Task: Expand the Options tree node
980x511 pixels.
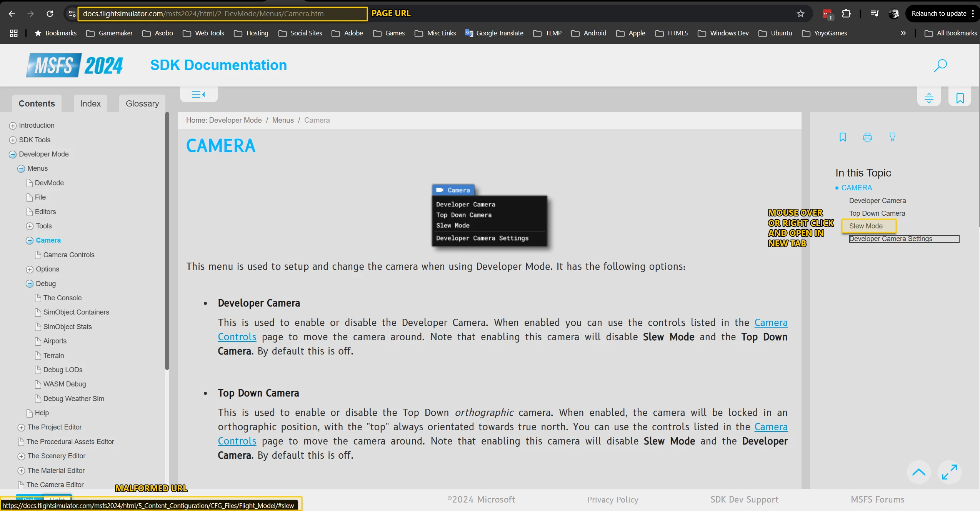Action: [30, 270]
